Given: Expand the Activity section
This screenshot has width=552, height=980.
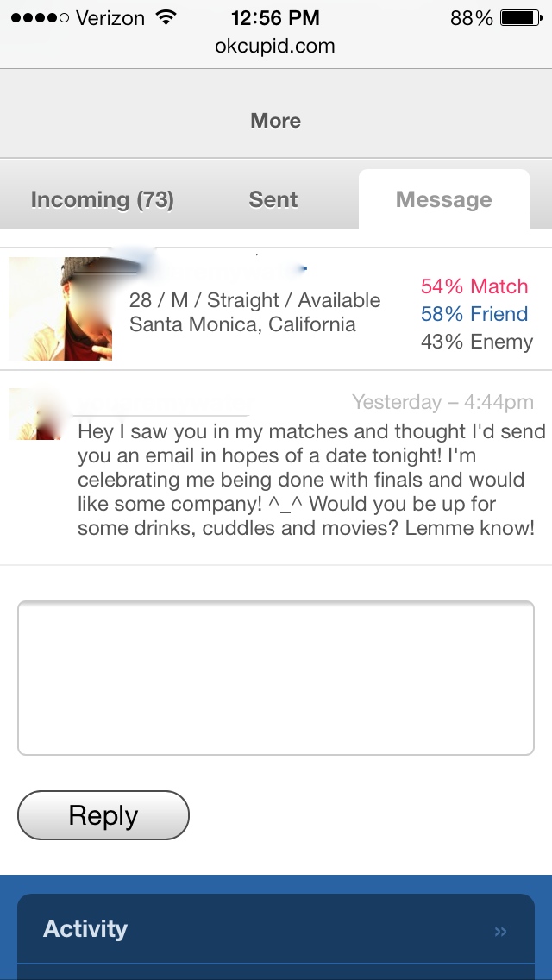Looking at the screenshot, I should [86, 929].
